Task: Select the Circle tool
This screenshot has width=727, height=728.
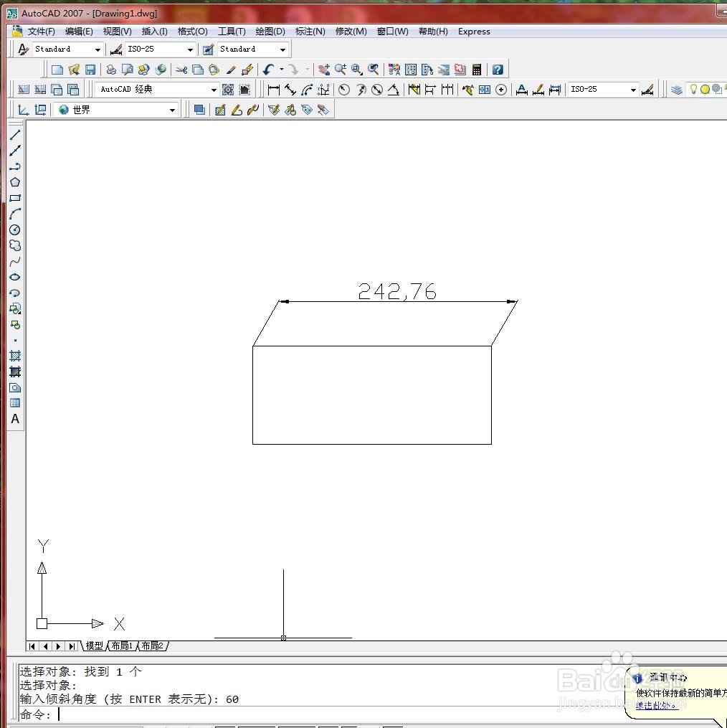Action: click(15, 230)
